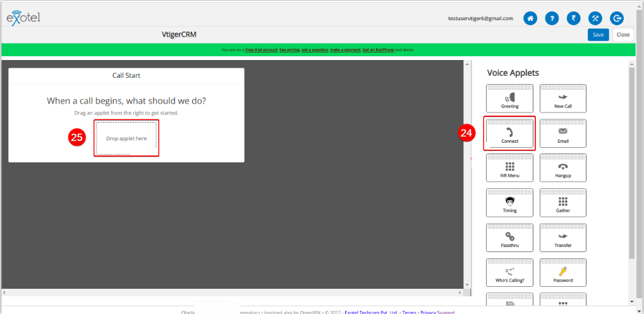
Task: Click the Voice Applets heading
Action: (513, 73)
